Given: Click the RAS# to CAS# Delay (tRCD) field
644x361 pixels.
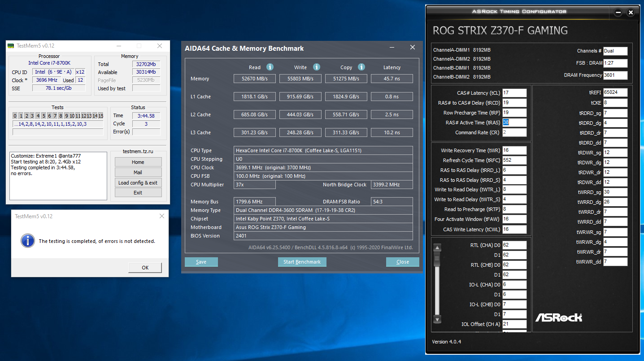Looking at the screenshot, I should coord(514,103).
